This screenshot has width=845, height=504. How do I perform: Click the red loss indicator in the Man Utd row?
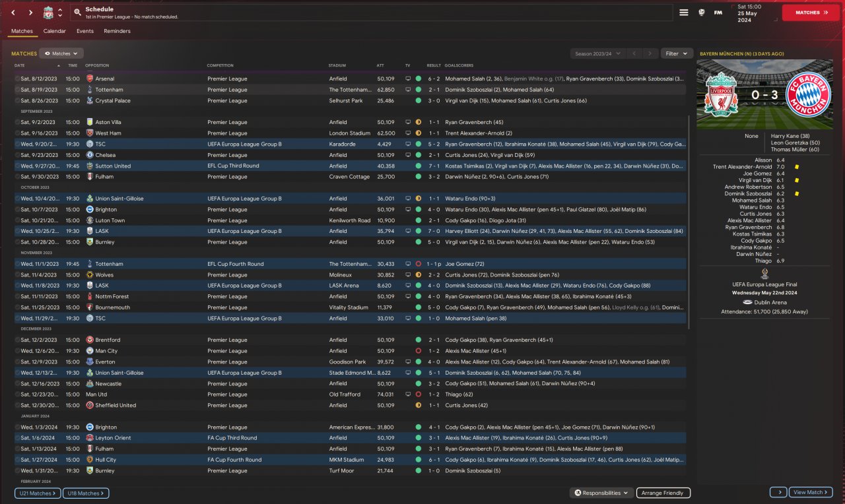point(418,394)
